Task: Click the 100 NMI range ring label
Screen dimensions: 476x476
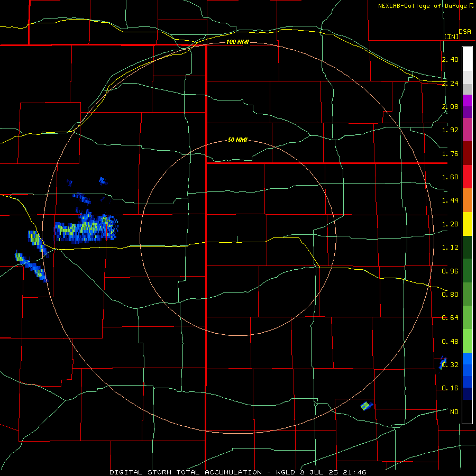Action: pyautogui.click(x=237, y=42)
